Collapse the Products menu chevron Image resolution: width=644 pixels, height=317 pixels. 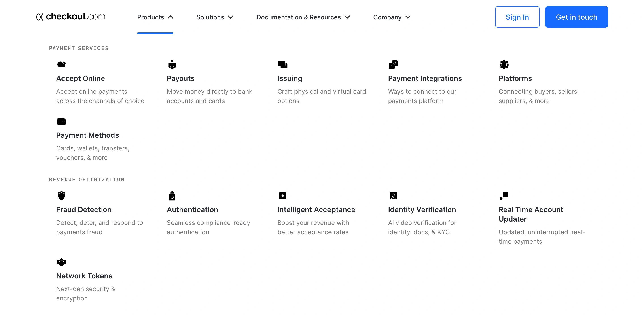[170, 17]
